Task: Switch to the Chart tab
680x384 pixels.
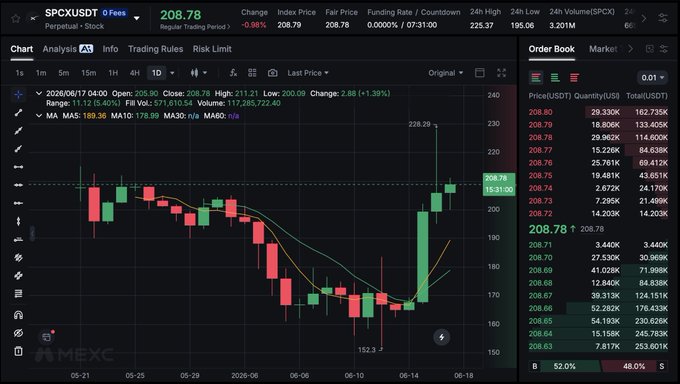Action: [22, 49]
